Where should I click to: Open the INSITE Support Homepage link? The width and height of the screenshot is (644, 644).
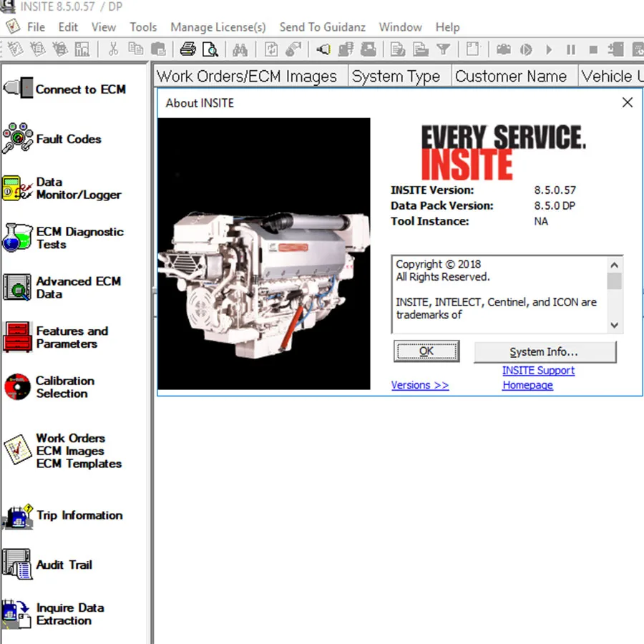[x=538, y=377]
